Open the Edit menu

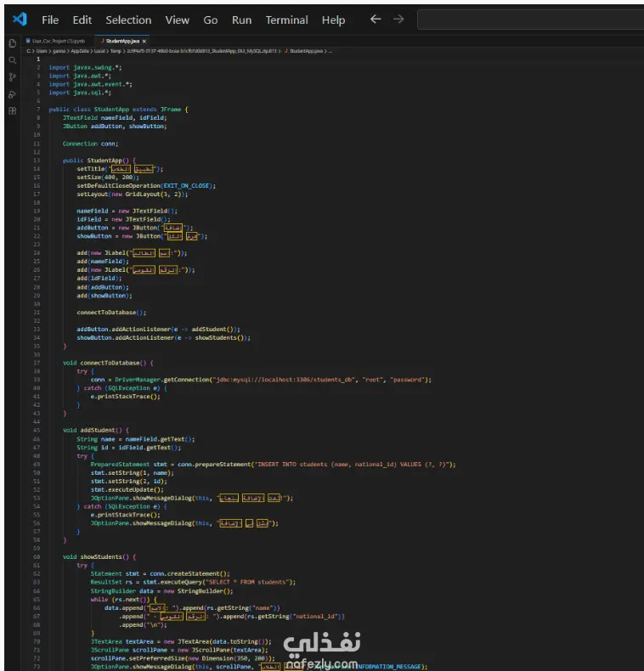(82, 20)
